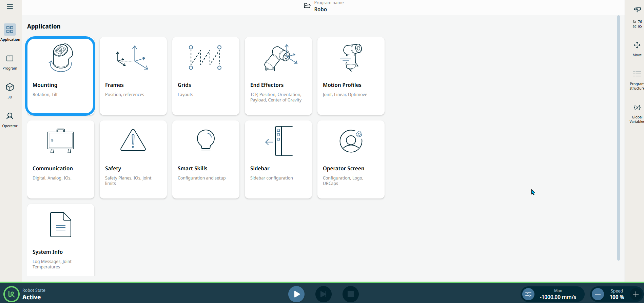Viewport: 644px width, 303px height.
Task: Open the Move panel
Action: point(637,49)
